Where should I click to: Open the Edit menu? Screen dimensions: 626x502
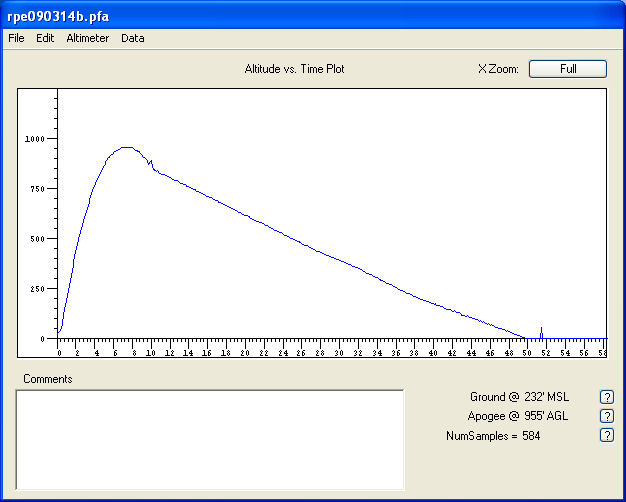[x=45, y=38]
